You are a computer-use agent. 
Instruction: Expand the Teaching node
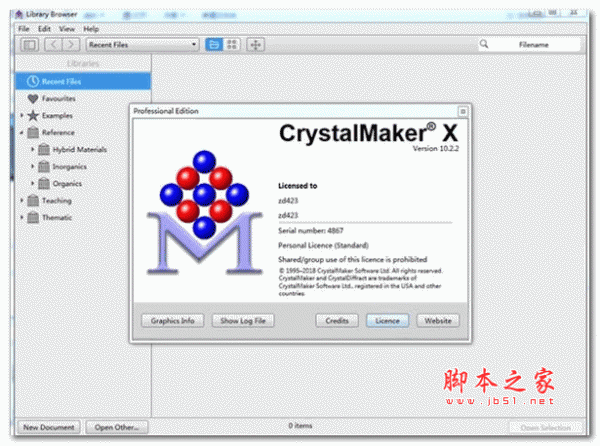[22, 200]
